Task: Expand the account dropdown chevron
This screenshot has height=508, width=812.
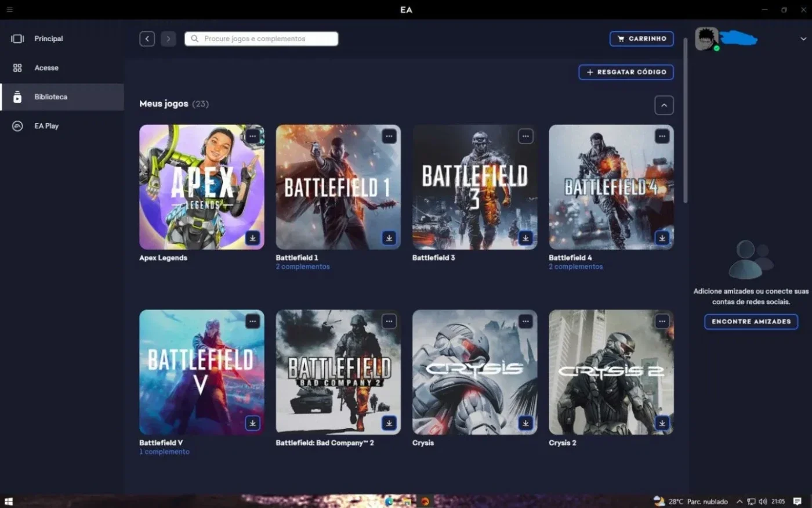Action: click(x=803, y=39)
